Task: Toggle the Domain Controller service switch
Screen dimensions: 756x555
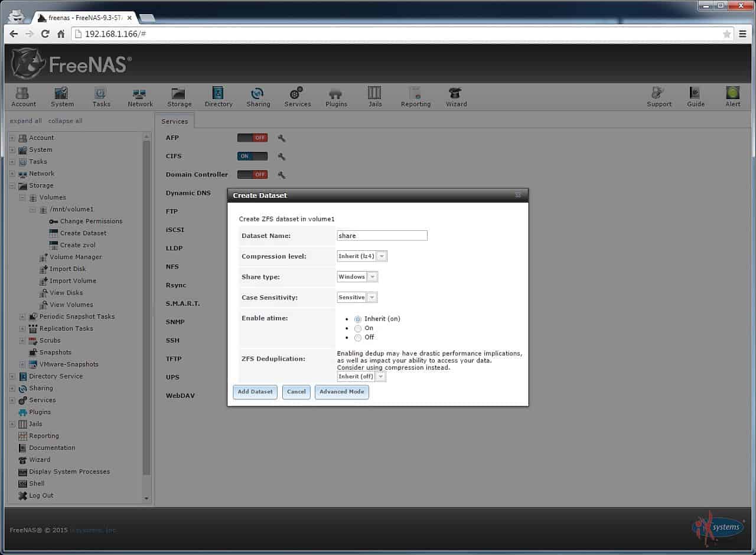Action: coord(252,175)
